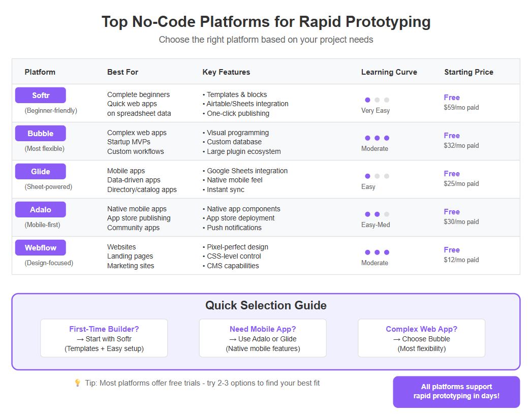Select the Bubble platform badge
The height and width of the screenshot is (414, 532).
point(40,133)
